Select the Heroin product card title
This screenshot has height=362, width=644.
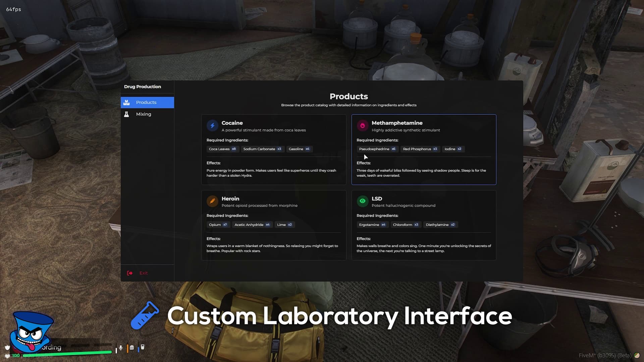tap(230, 198)
